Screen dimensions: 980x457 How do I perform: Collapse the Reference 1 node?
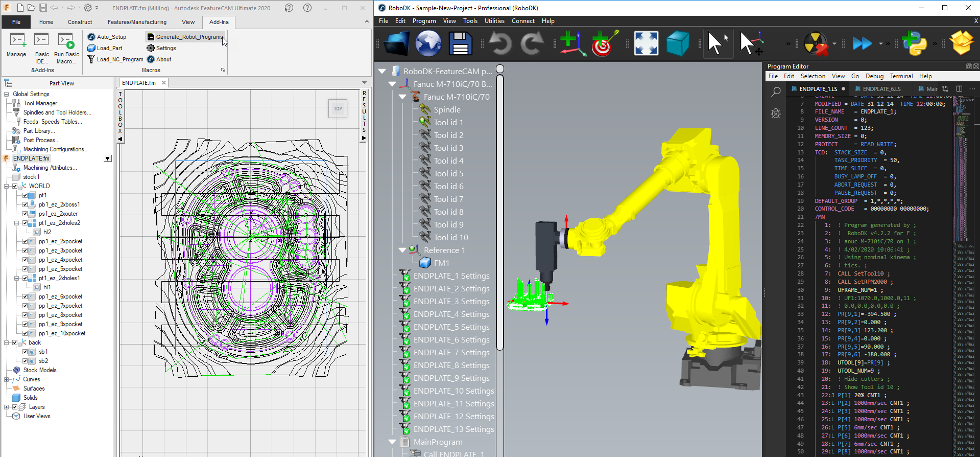pyautogui.click(x=402, y=250)
